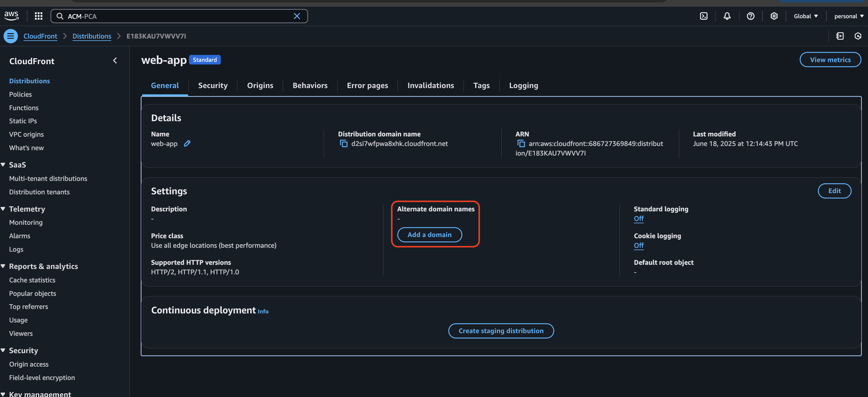Collapse the Key management section

(3, 394)
